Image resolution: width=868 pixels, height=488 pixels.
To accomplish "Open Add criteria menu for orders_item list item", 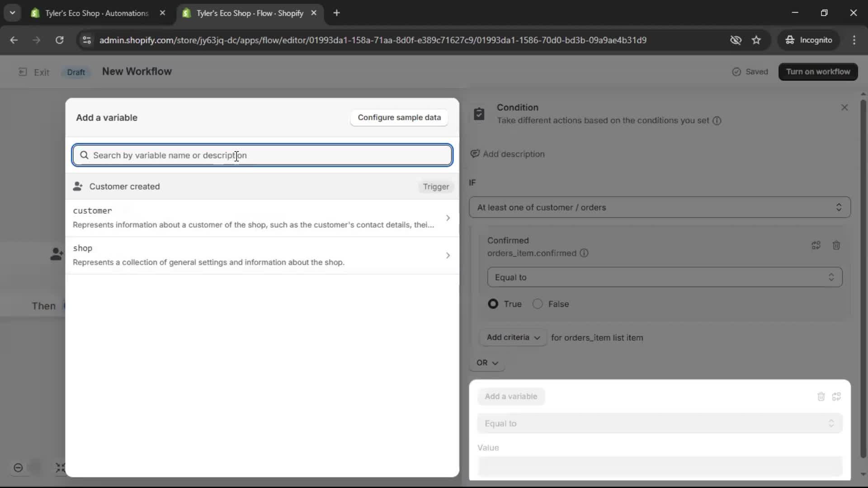I will (513, 337).
